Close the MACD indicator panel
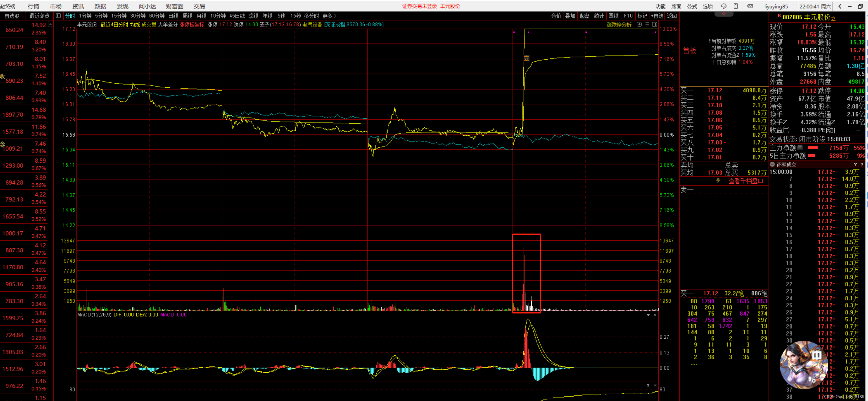868x401 pixels. (655, 315)
